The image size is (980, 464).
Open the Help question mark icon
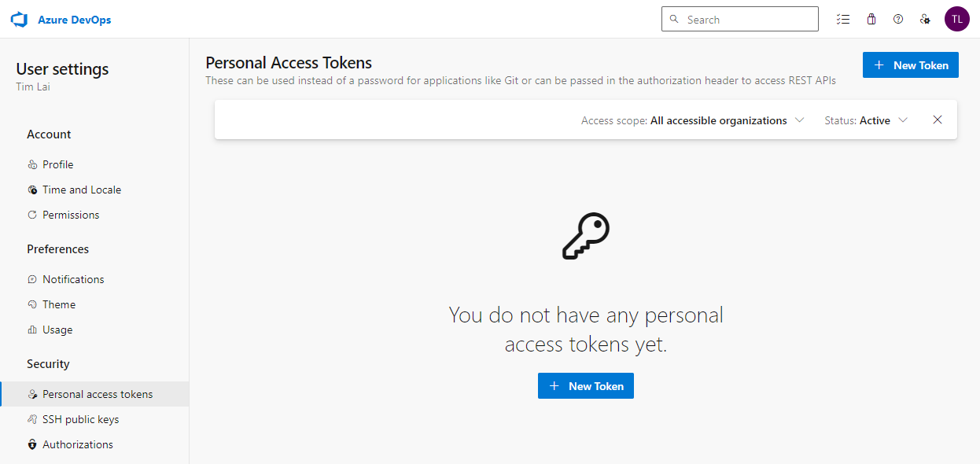click(x=898, y=20)
